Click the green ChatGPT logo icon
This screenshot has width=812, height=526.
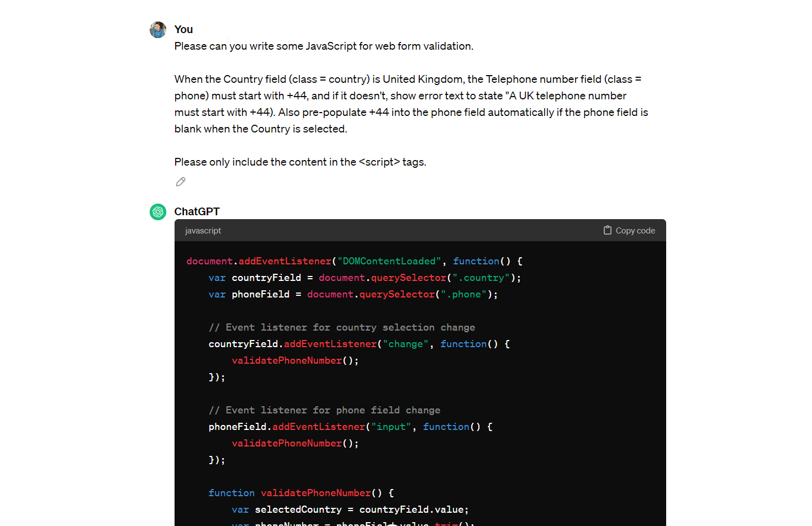pos(158,212)
